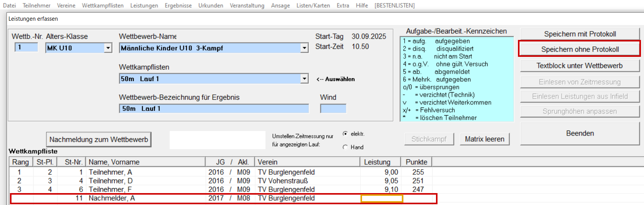This screenshot has width=644, height=205.
Task: Open the Leistungen menu
Action: coord(144,5)
